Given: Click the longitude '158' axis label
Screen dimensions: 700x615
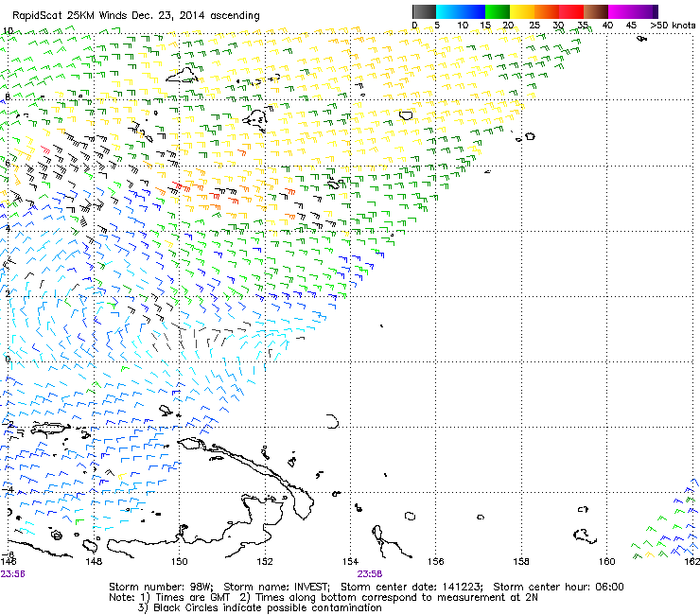Looking at the screenshot, I should pyautogui.click(x=521, y=562).
